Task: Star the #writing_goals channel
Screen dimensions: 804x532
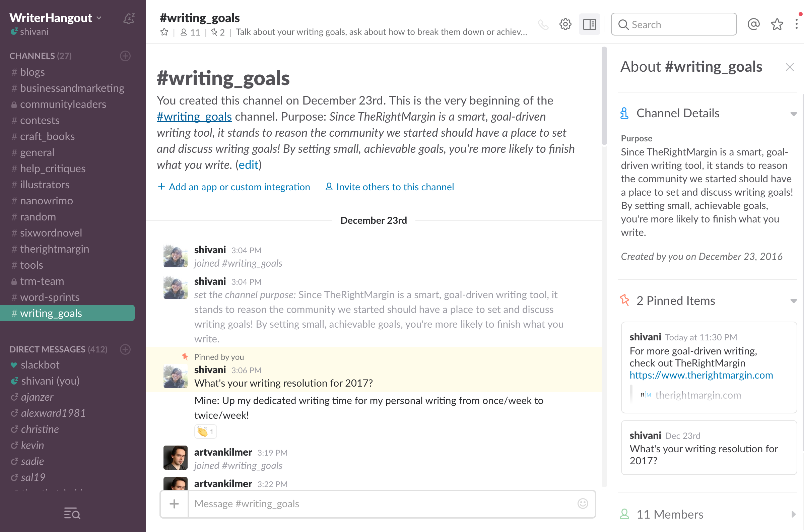Action: pos(164,31)
